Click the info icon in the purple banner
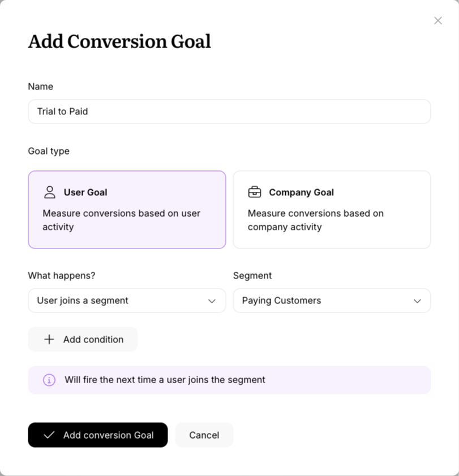 (49, 380)
